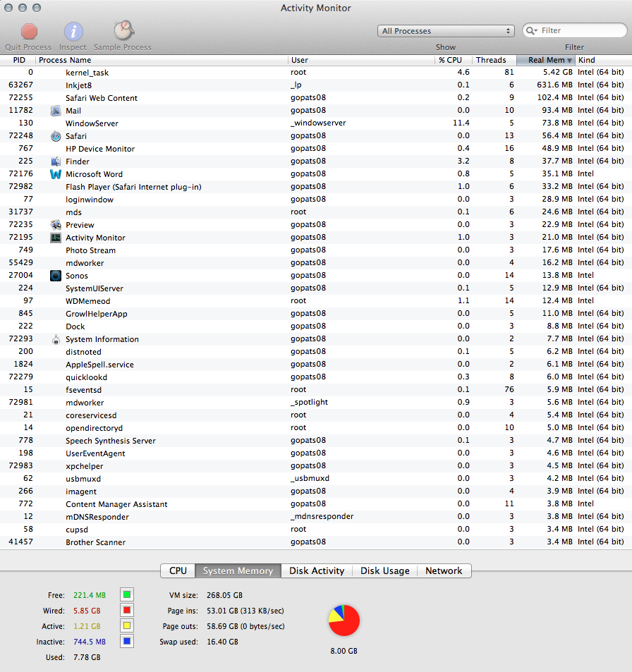Select the WindowServer process row
Image resolution: width=632 pixels, height=672 pixels.
coord(316,123)
